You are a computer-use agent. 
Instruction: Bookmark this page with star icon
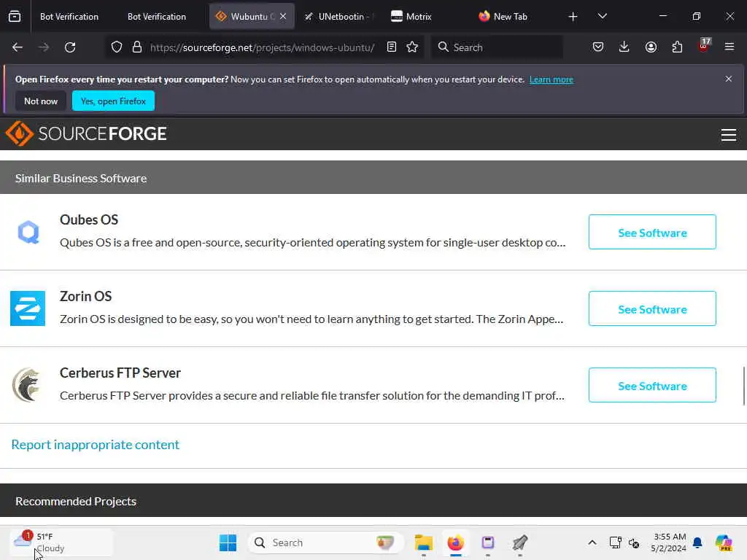click(x=413, y=47)
